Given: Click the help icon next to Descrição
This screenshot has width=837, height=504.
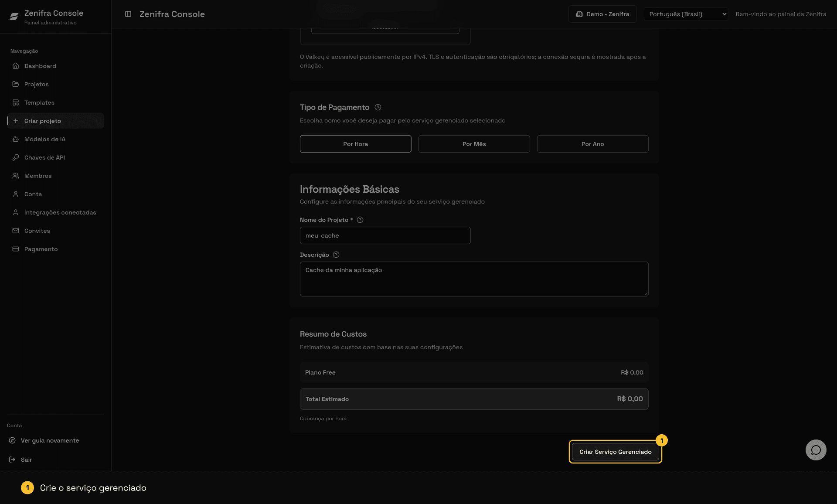Looking at the screenshot, I should click(x=336, y=255).
